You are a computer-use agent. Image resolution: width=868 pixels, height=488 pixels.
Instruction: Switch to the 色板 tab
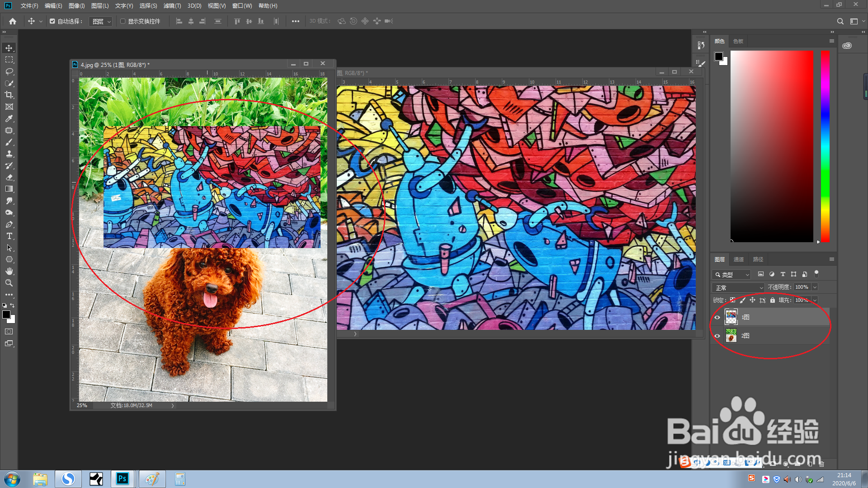738,41
